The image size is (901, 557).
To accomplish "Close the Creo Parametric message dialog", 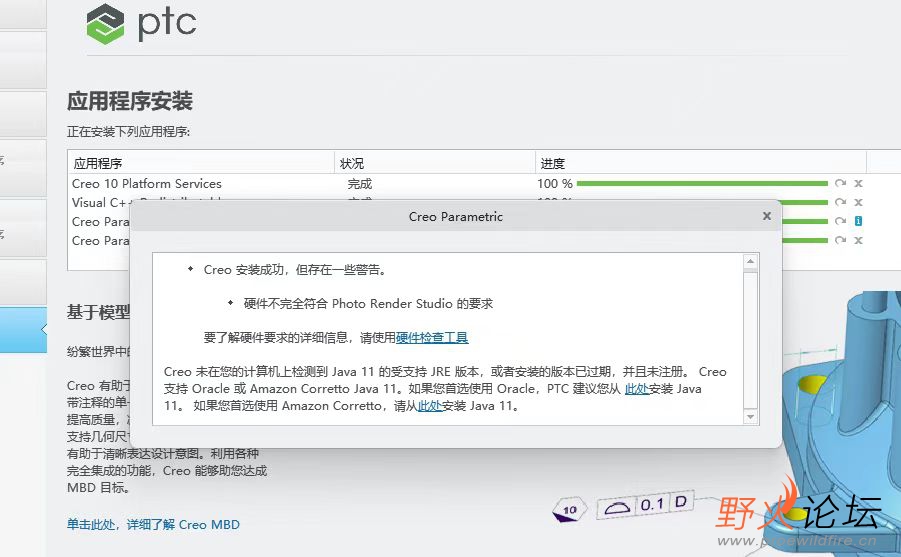I will (x=767, y=216).
